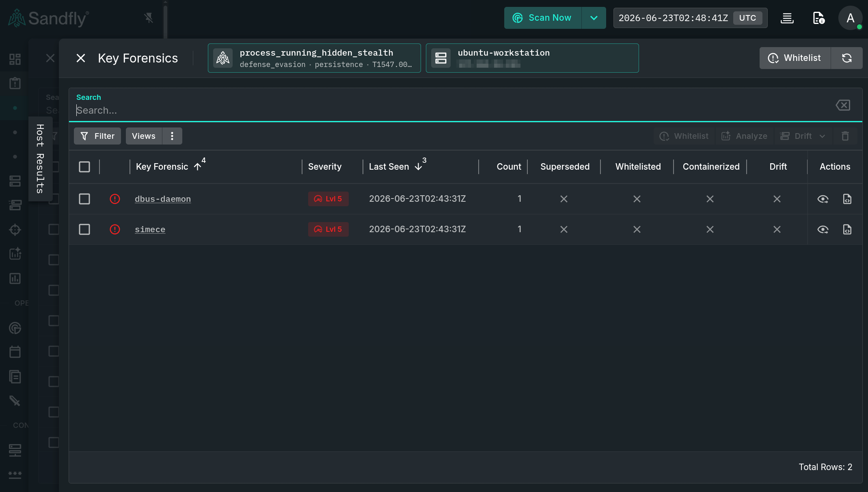Open the simece link
Screen dimensions: 868x492
(x=150, y=229)
